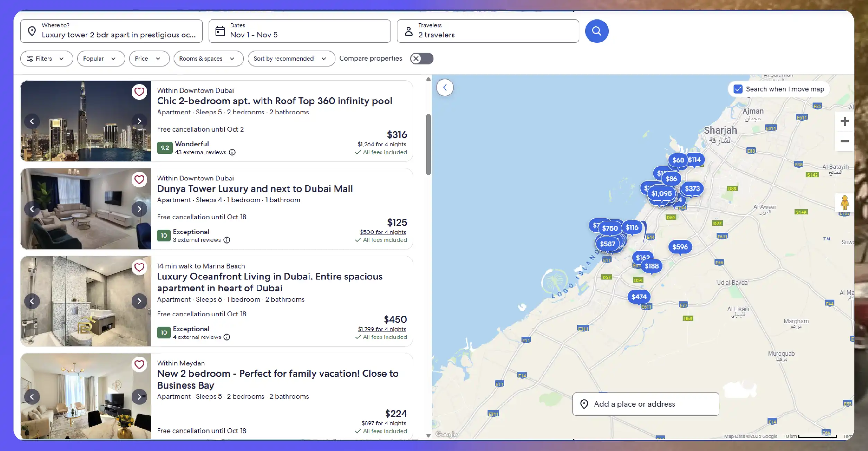Enable the Compare properties toggle

point(422,59)
